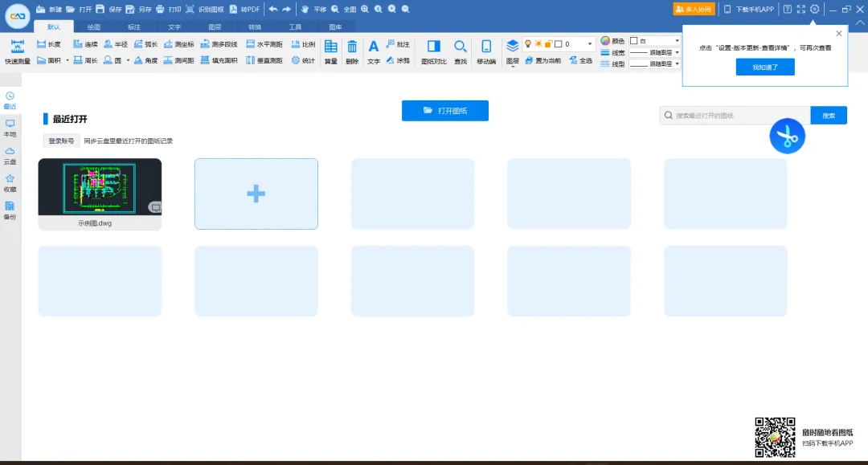Select the 半径 radius measurement tool

[x=115, y=44]
